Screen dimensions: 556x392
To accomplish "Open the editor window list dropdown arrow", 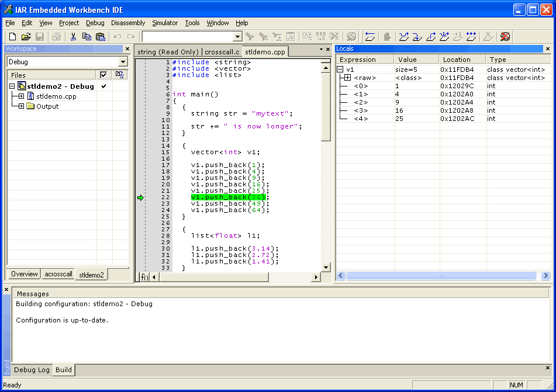I will [321, 49].
